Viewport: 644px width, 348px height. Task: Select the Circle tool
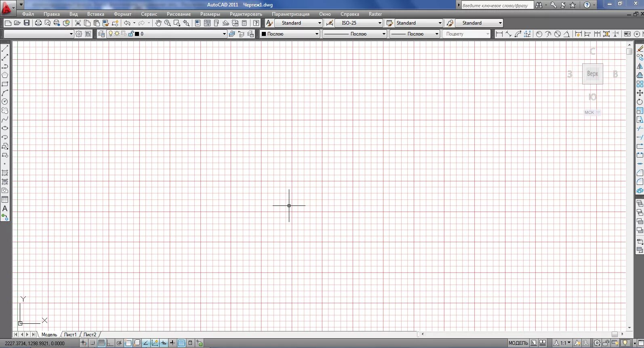(5, 102)
